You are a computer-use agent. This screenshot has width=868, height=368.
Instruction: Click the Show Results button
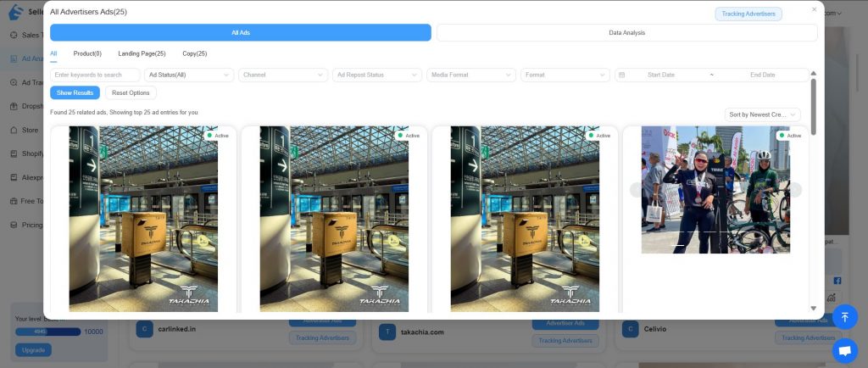pos(75,93)
